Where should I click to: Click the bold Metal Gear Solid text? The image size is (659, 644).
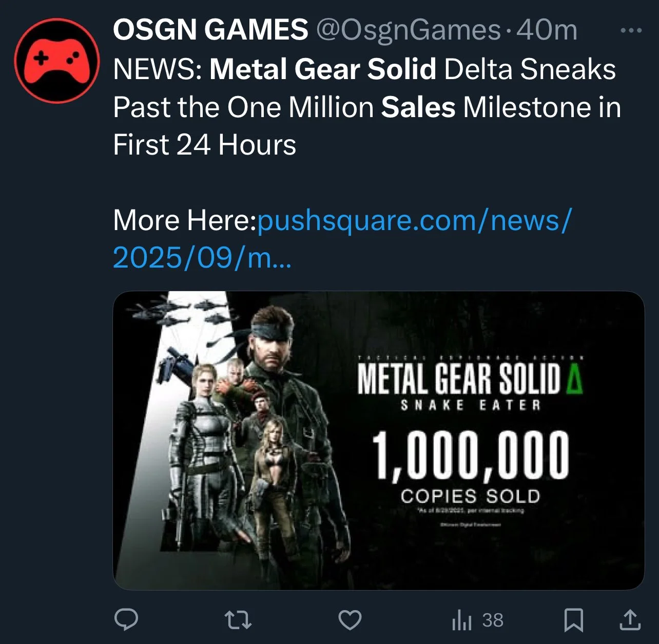pyautogui.click(x=323, y=69)
